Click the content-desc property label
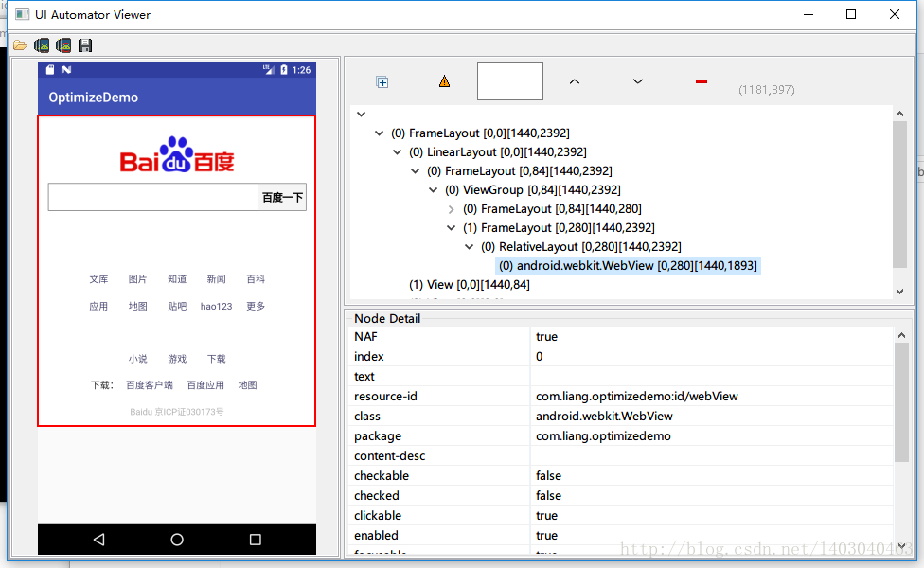This screenshot has height=568, width=924. pyautogui.click(x=389, y=456)
